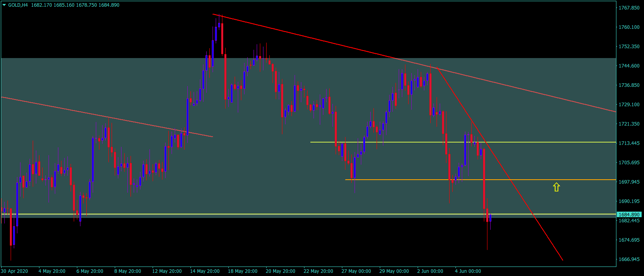644x276 pixels.
Task: Click the 2 Jun 00:00 time label
Action: coord(431,271)
